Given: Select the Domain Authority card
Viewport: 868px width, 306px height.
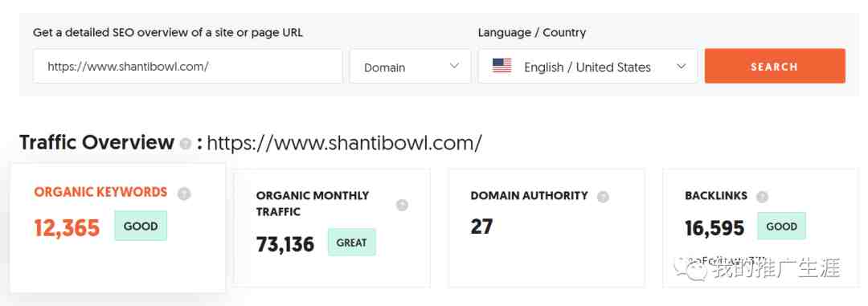Looking at the screenshot, I should (547, 228).
